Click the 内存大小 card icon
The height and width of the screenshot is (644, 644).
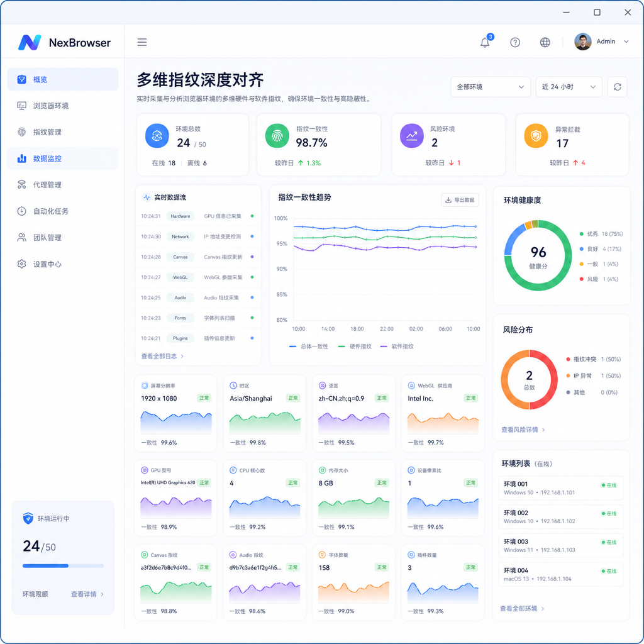click(x=323, y=470)
